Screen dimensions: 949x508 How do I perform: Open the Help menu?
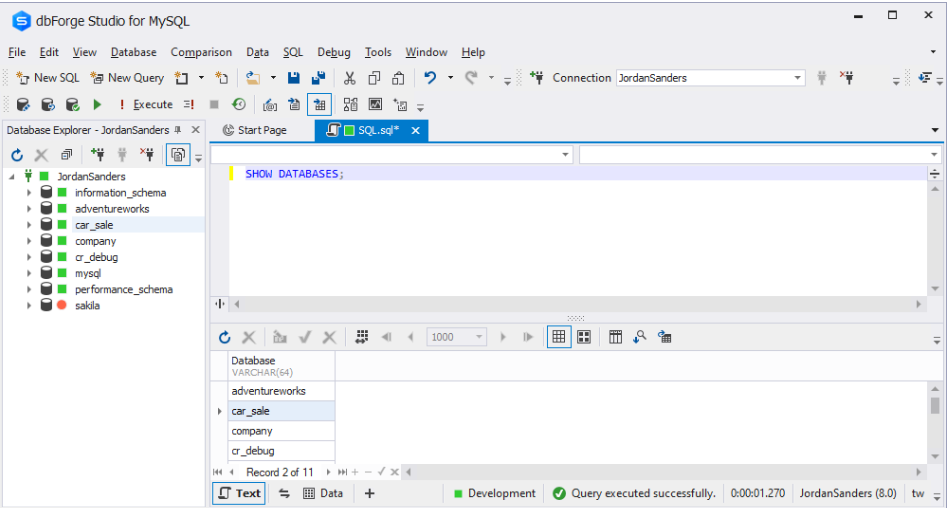coord(473,52)
